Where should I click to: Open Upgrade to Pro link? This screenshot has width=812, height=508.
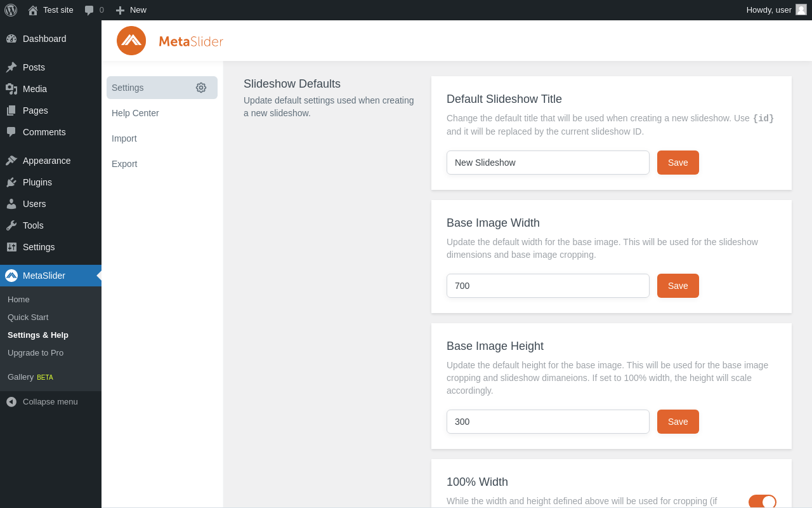coord(36,352)
